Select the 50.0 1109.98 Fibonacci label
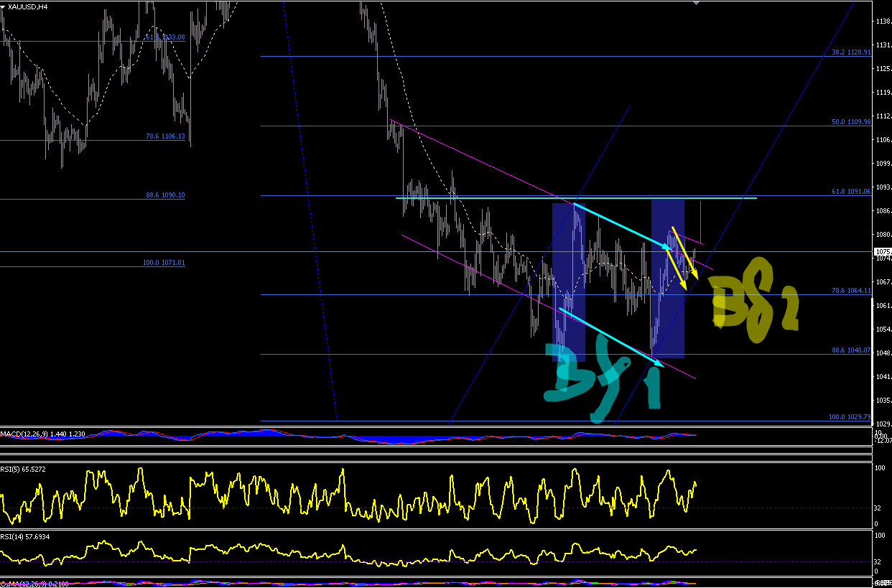This screenshot has height=588, width=892. coord(851,122)
